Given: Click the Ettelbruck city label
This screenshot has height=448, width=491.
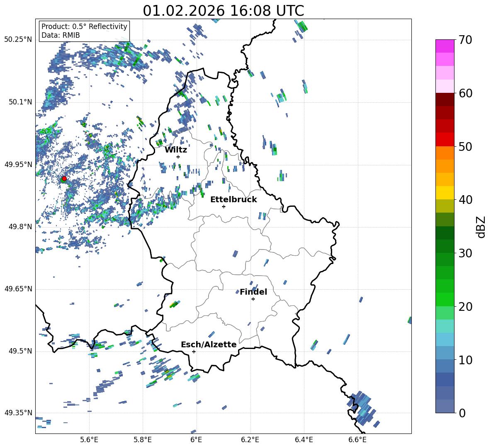Looking at the screenshot, I should pos(233,200).
